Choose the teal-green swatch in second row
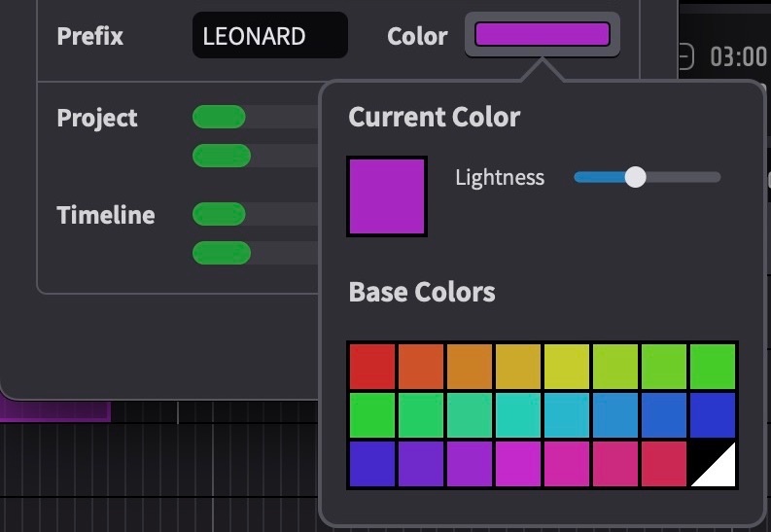 point(470,415)
